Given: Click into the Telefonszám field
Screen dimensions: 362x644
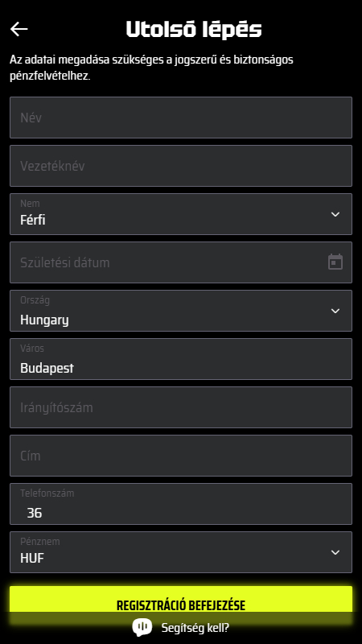Looking at the screenshot, I should click(181, 504).
